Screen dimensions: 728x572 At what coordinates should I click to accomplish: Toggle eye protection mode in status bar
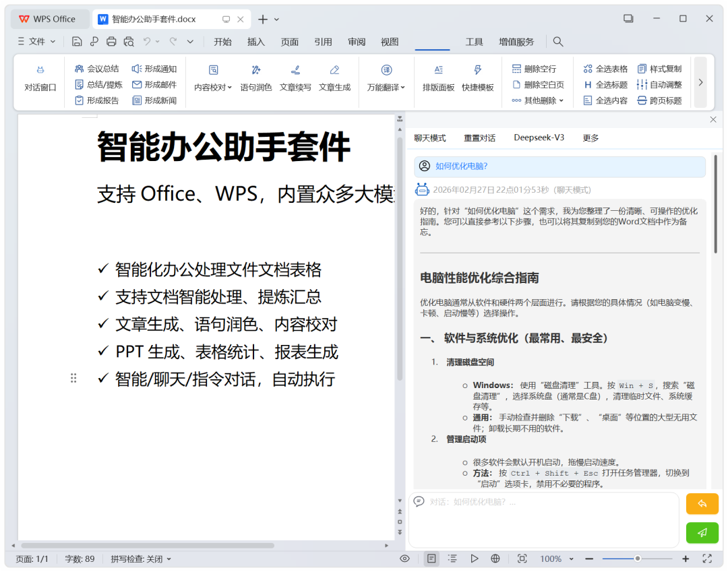click(405, 559)
